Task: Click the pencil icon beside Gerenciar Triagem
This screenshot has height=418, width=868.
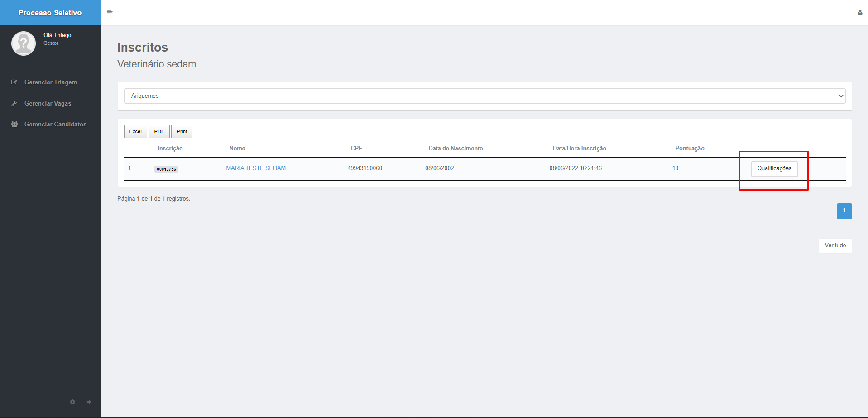Action: [x=14, y=82]
